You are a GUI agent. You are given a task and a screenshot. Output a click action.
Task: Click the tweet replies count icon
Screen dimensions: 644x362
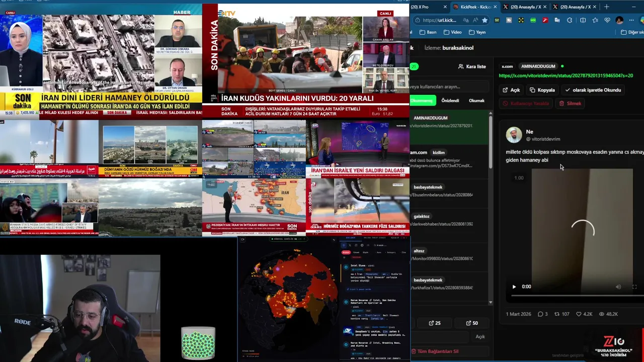point(540,314)
